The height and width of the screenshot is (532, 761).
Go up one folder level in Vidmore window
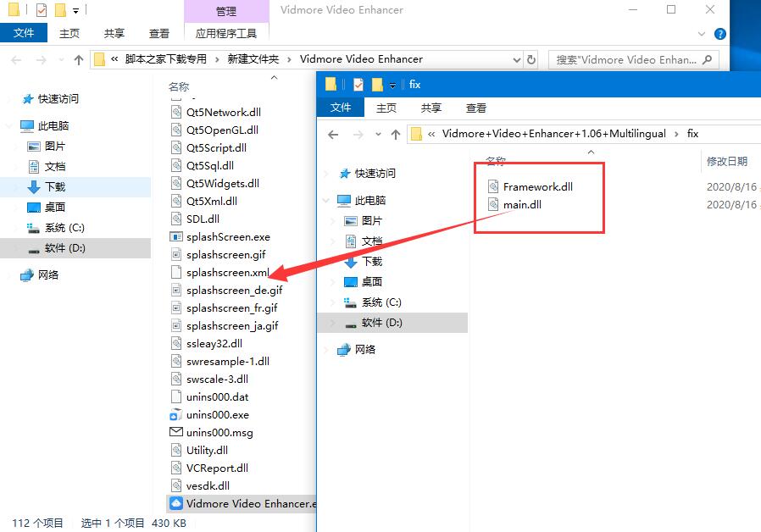click(x=79, y=59)
